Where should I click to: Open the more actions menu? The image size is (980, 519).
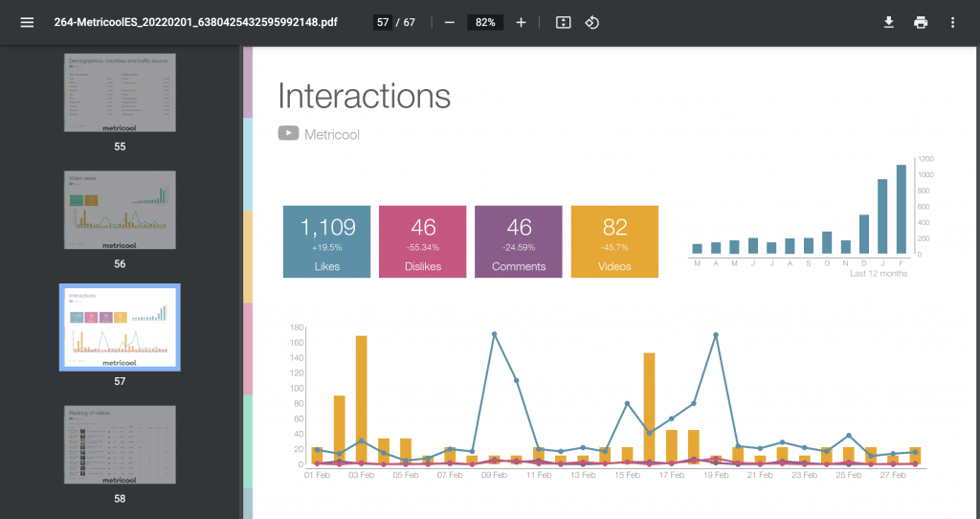952,23
